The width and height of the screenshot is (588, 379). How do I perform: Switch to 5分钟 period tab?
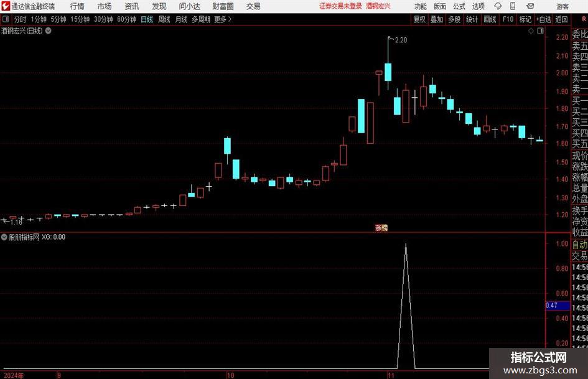58,19
